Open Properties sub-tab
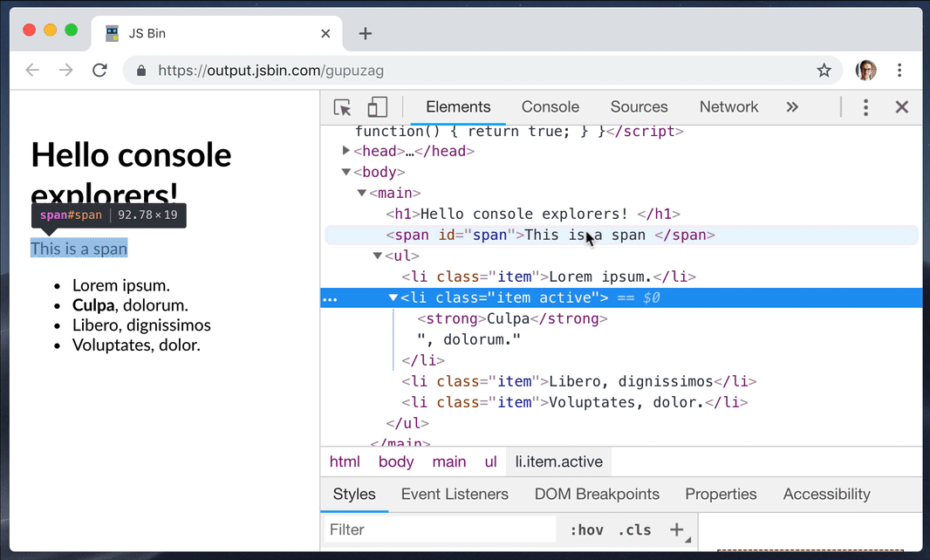This screenshot has height=560, width=930. 721,495
